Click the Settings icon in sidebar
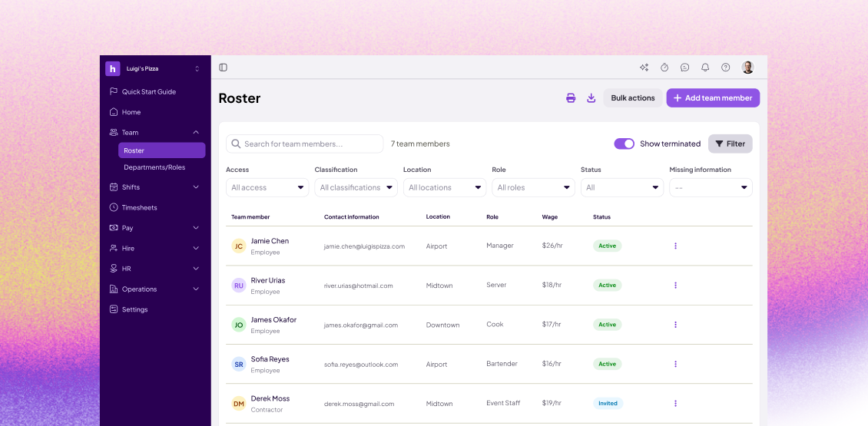 114,309
